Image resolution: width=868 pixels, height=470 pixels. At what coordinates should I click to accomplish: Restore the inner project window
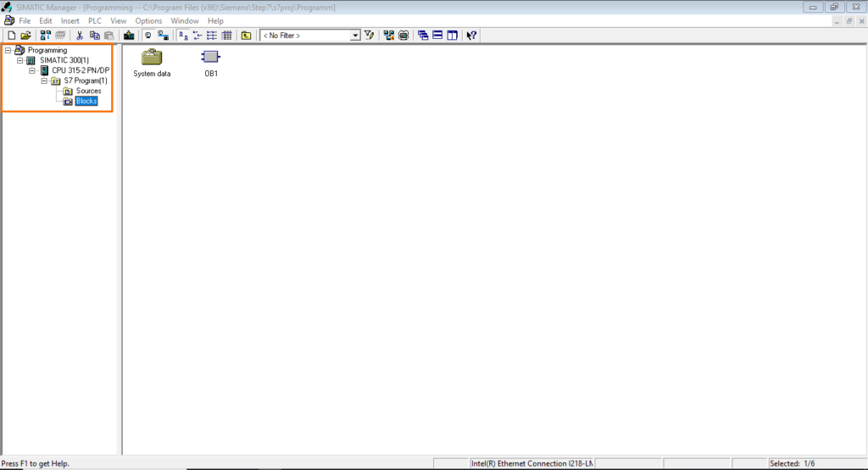(849, 21)
